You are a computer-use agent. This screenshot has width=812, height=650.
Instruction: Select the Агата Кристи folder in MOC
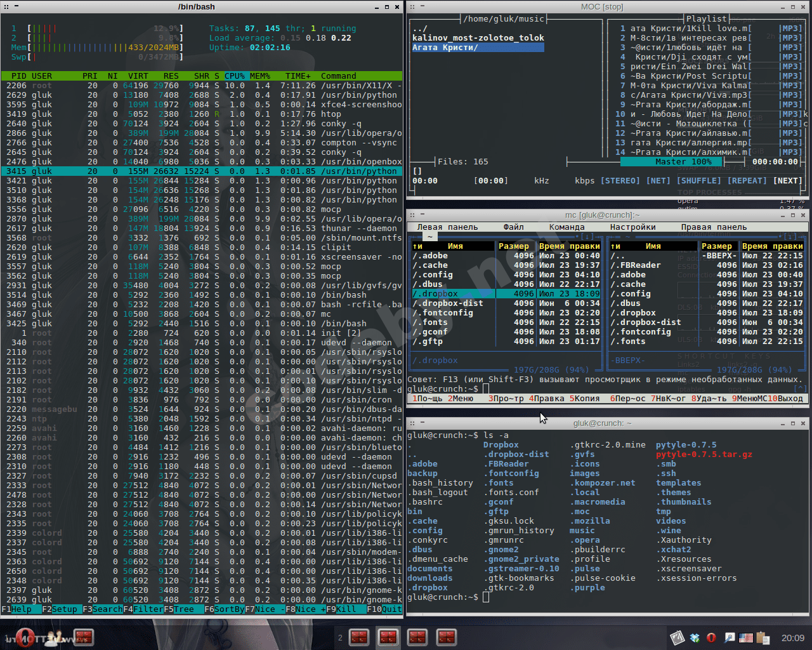(x=445, y=48)
